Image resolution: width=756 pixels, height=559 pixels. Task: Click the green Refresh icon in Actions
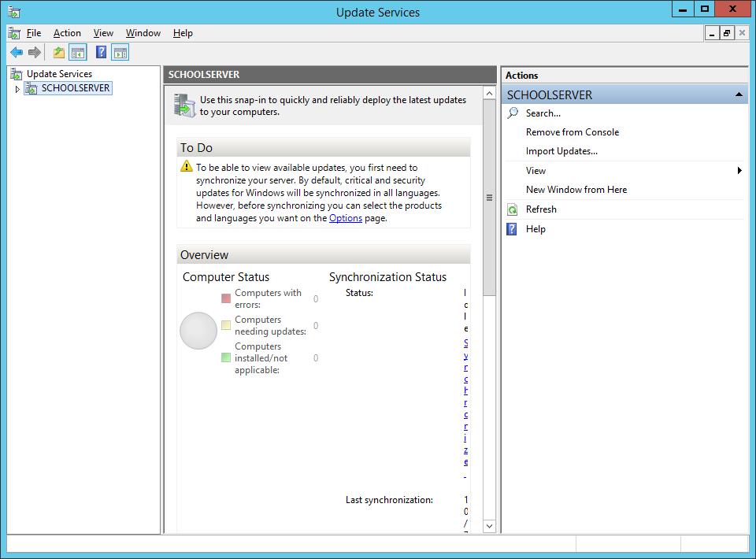pyautogui.click(x=512, y=209)
